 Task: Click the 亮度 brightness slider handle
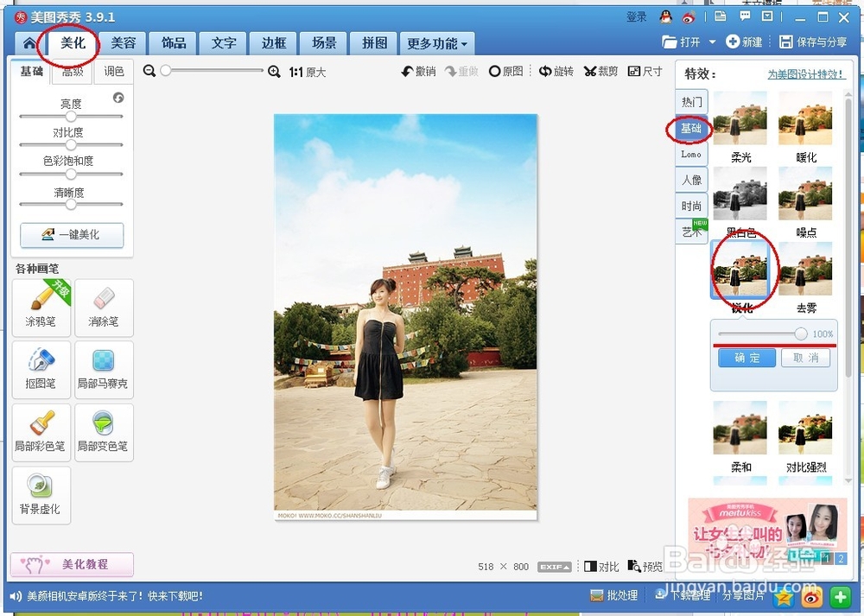[71, 117]
